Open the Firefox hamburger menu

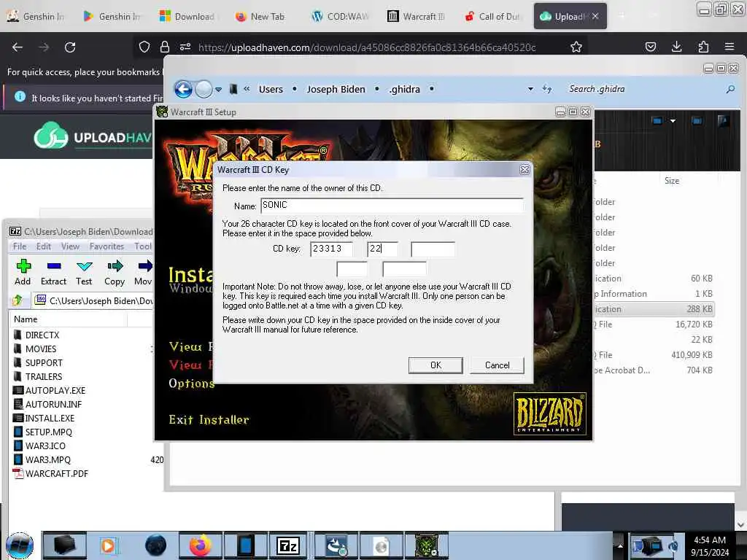click(x=729, y=47)
